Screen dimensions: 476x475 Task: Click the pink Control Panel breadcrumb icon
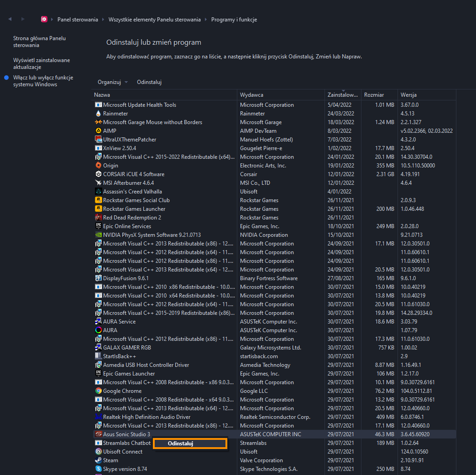click(x=44, y=20)
